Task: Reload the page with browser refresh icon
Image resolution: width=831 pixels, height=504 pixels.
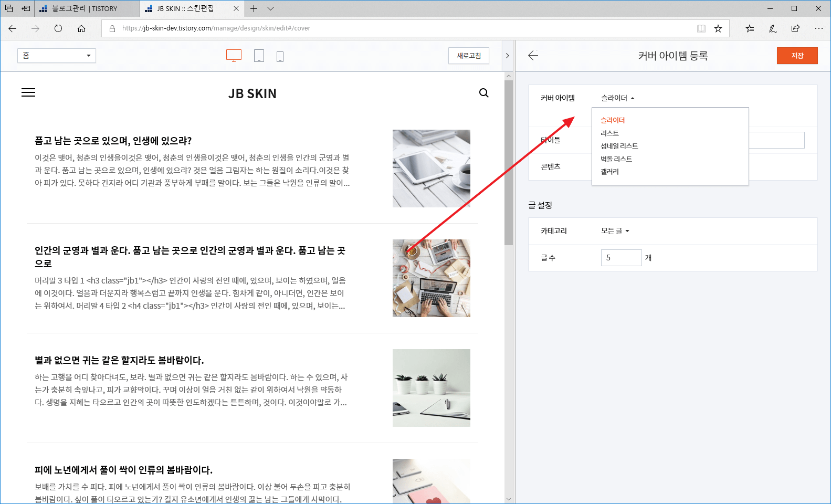Action: [58, 28]
